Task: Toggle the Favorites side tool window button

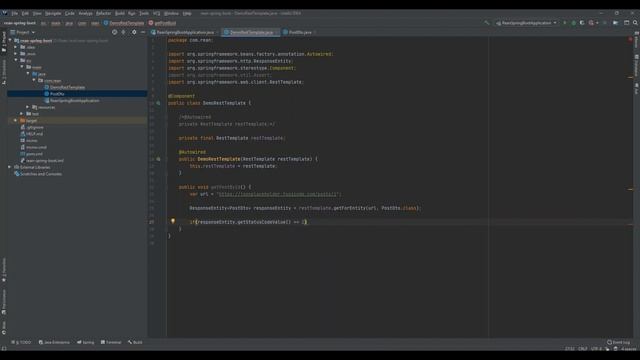Action: pos(4,270)
